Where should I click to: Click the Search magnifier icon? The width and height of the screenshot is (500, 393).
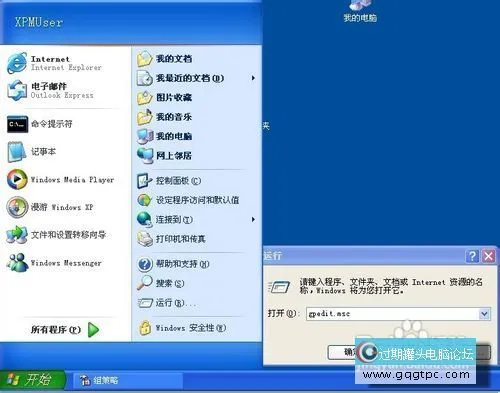tap(145, 283)
